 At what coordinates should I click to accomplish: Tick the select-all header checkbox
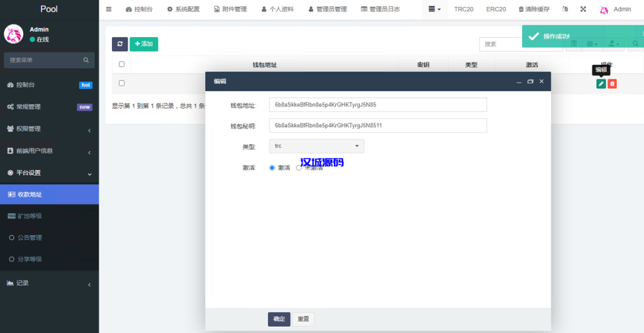121,64
